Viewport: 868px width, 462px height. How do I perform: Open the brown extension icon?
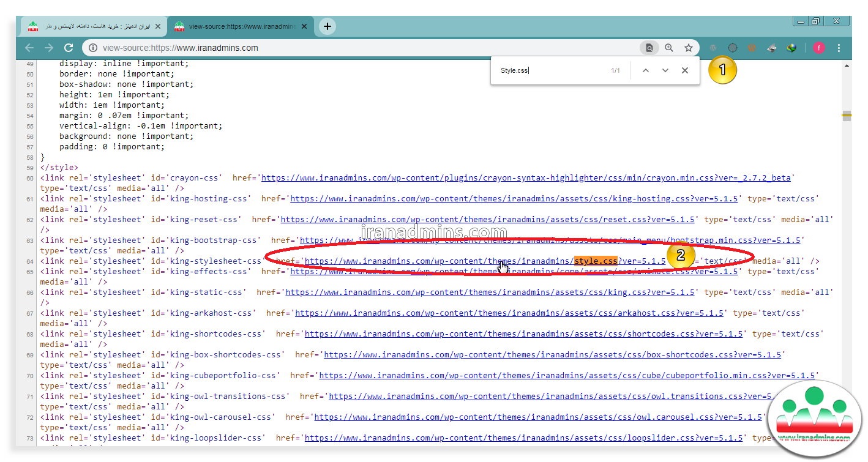pos(752,48)
